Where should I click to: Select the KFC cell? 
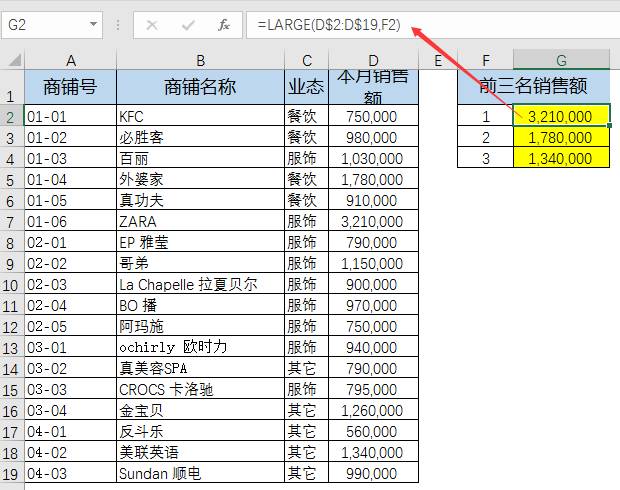(x=200, y=115)
